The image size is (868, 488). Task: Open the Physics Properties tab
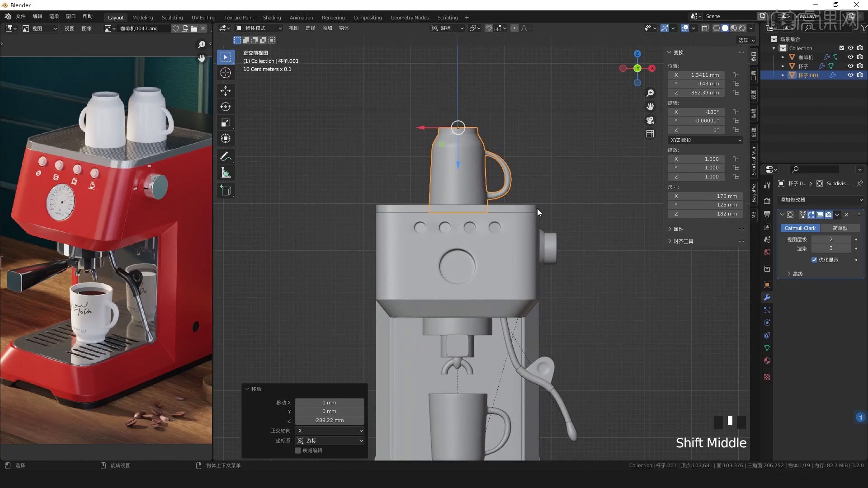pos(767,323)
